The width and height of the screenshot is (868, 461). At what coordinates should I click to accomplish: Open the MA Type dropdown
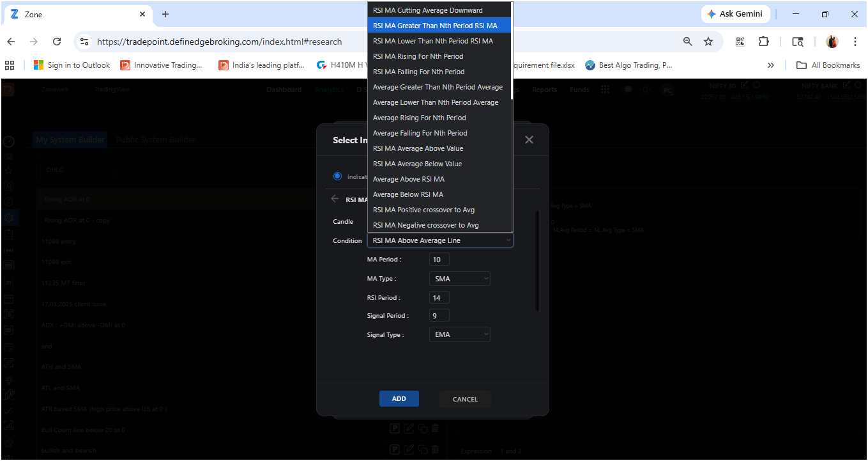point(460,279)
